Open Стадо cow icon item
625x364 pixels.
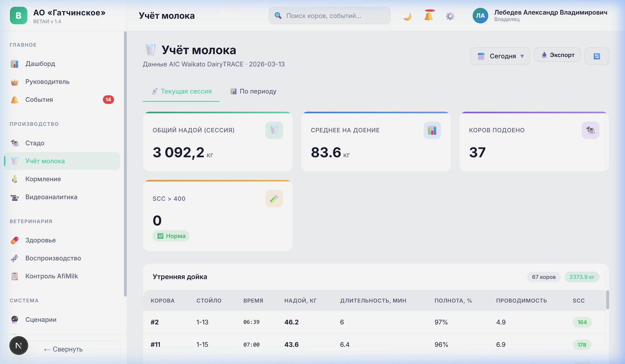tap(35, 143)
